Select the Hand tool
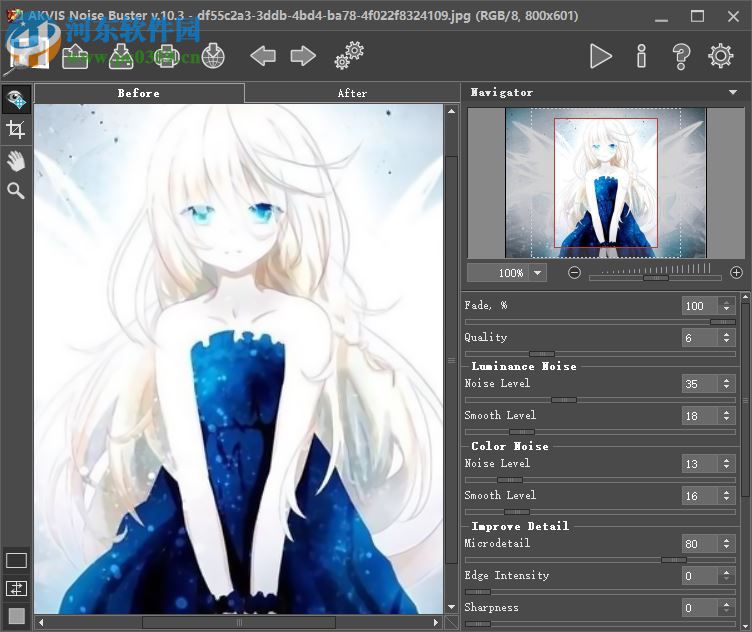752x632 pixels. point(16,160)
